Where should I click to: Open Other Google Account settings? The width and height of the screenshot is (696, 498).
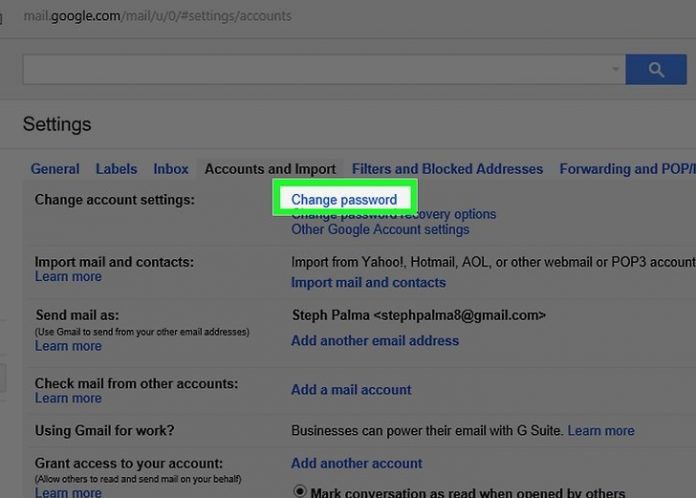click(x=380, y=229)
